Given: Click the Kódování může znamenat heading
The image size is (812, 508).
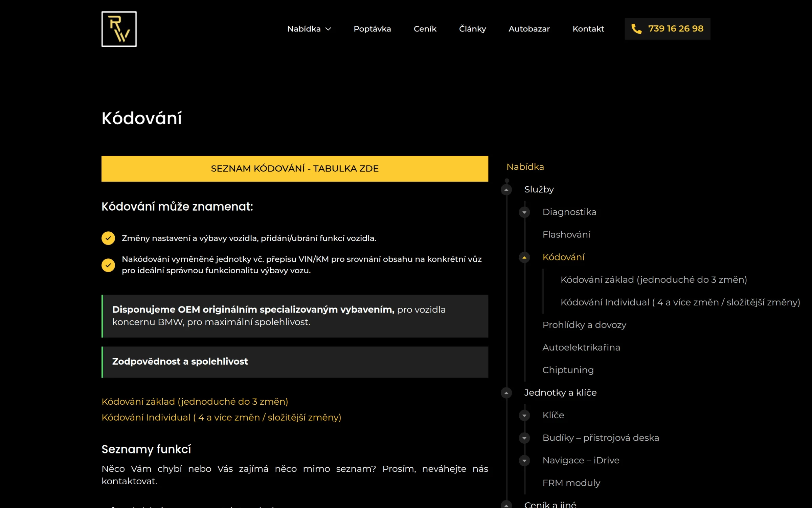Looking at the screenshot, I should tap(177, 207).
